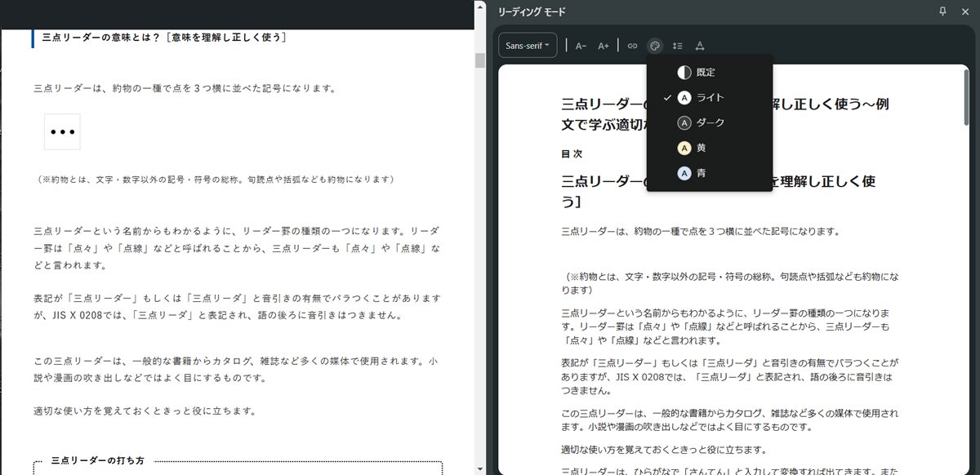980x475 pixels.
Task: Open the letter spacing options
Action: coord(700,46)
